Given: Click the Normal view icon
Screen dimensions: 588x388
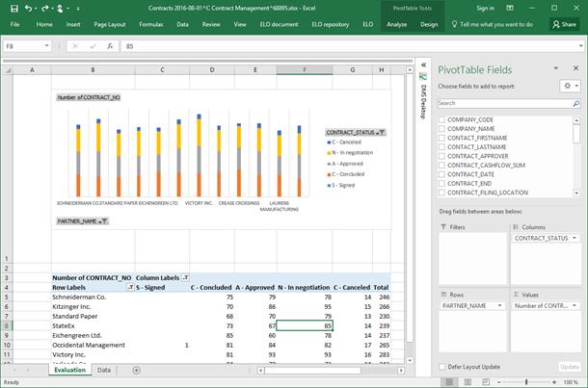Looking at the screenshot, I should pyautogui.click(x=449, y=382).
